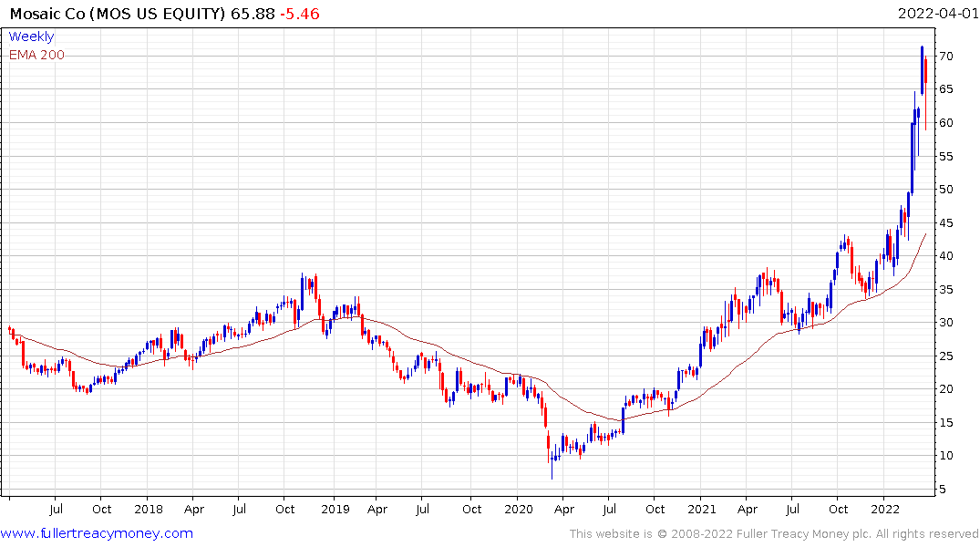Click the 20 price axis label
The image size is (980, 547).
[x=946, y=389]
